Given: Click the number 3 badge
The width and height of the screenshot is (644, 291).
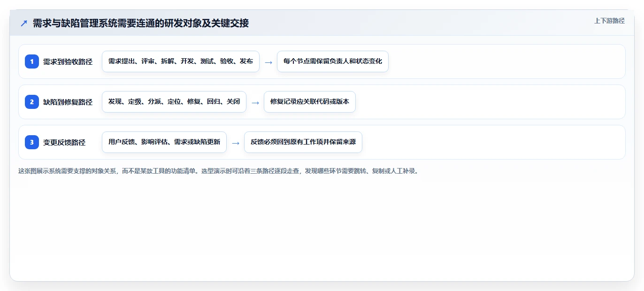Looking at the screenshot, I should [32, 142].
